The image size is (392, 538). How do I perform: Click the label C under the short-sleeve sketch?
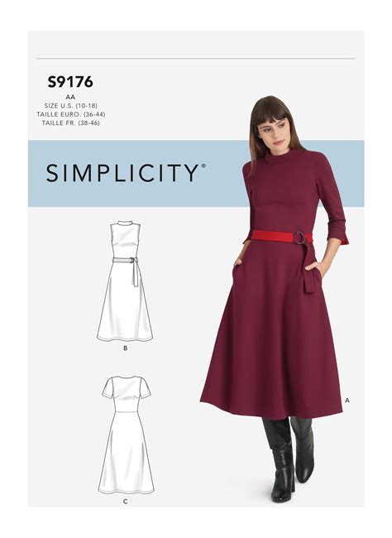125,502
